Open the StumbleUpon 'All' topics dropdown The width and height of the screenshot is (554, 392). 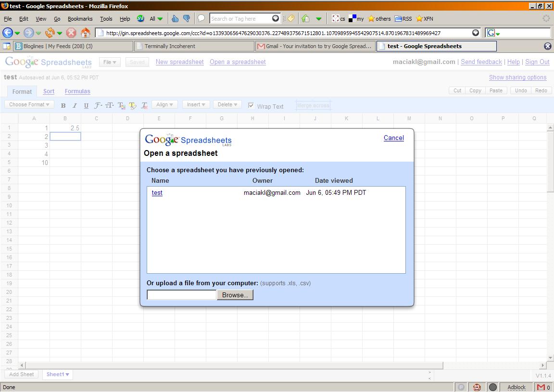coord(156,19)
